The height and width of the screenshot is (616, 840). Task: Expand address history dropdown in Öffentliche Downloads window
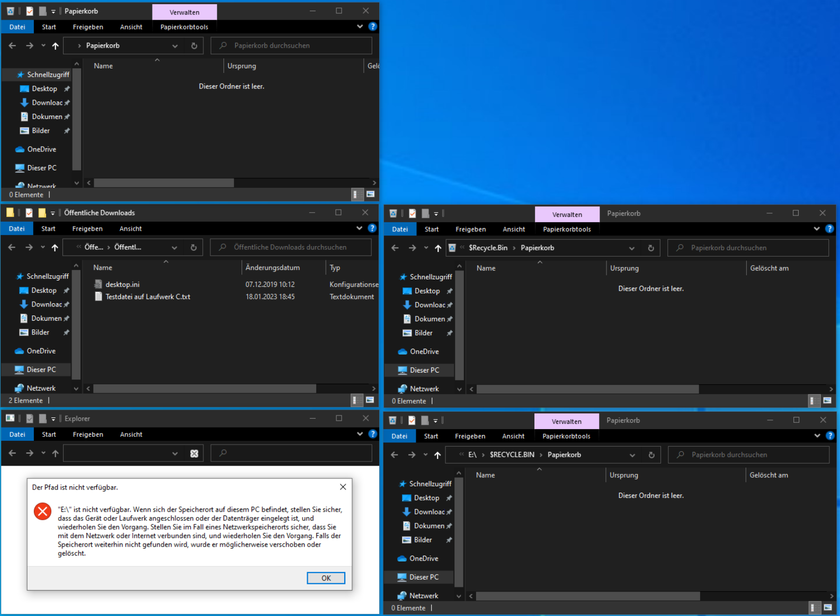(x=174, y=248)
